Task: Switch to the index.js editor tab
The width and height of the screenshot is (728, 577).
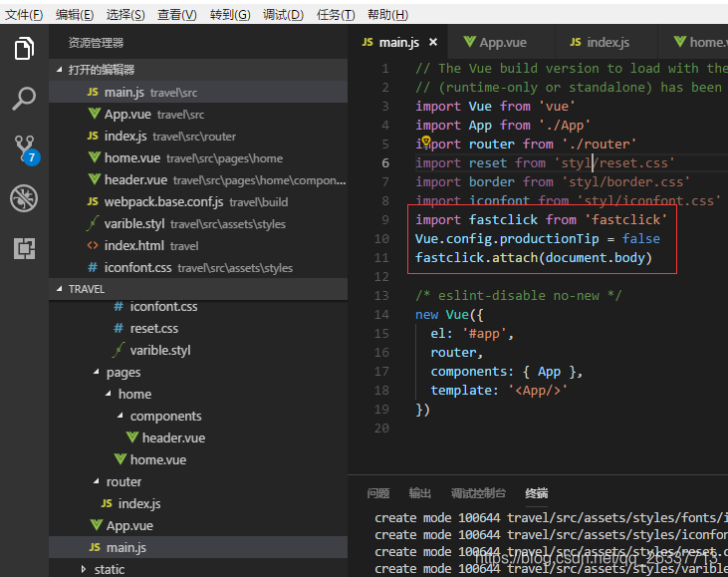Action: (607, 42)
